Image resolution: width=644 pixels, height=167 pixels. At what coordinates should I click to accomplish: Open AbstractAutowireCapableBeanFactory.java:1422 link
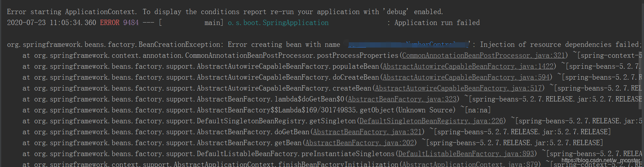point(468,66)
